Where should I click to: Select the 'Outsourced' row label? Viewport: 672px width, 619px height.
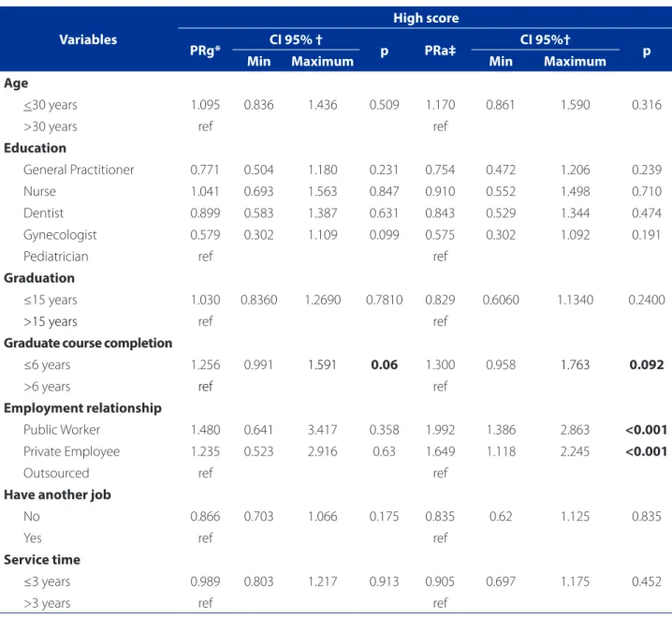[x=56, y=473]
